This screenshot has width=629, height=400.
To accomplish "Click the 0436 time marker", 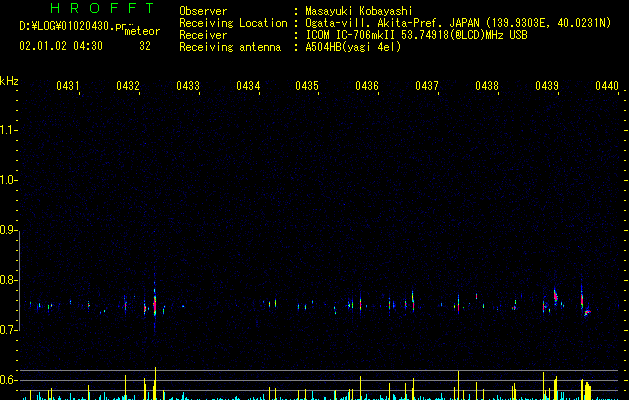I will click(367, 86).
